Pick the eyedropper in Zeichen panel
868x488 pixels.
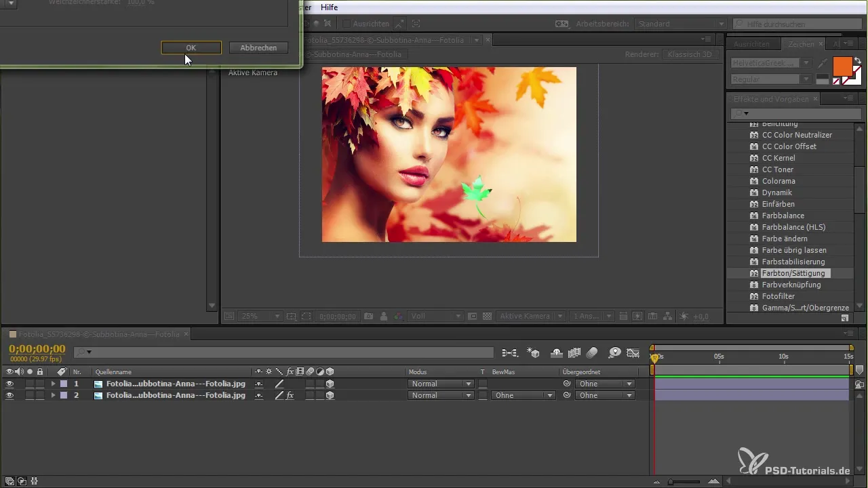pos(823,63)
